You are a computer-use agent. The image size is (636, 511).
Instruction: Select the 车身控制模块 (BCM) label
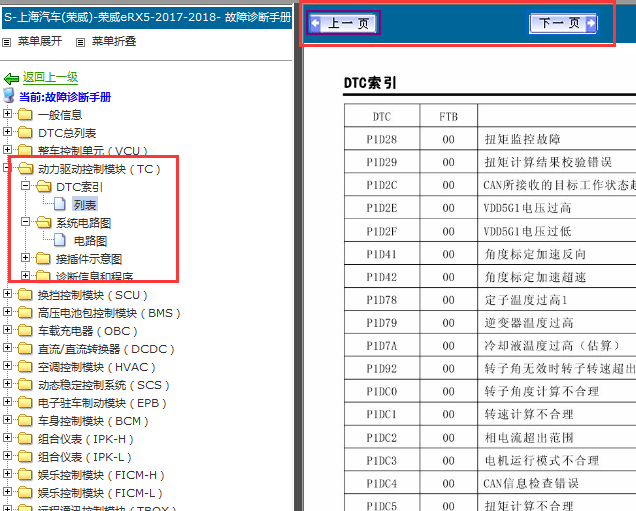pos(93,421)
